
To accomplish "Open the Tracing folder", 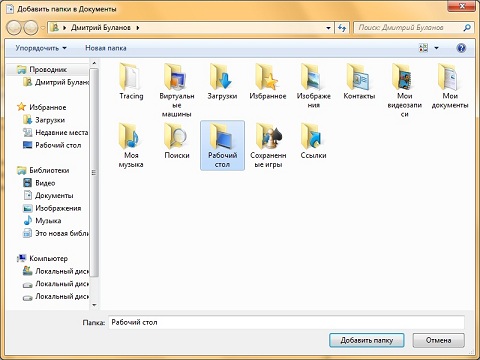I will [131, 81].
